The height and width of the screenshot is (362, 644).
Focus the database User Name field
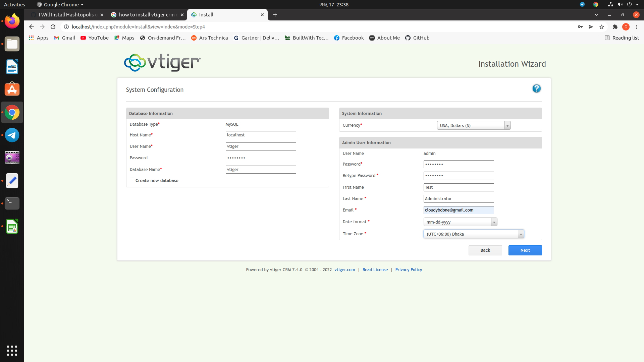[x=261, y=146]
